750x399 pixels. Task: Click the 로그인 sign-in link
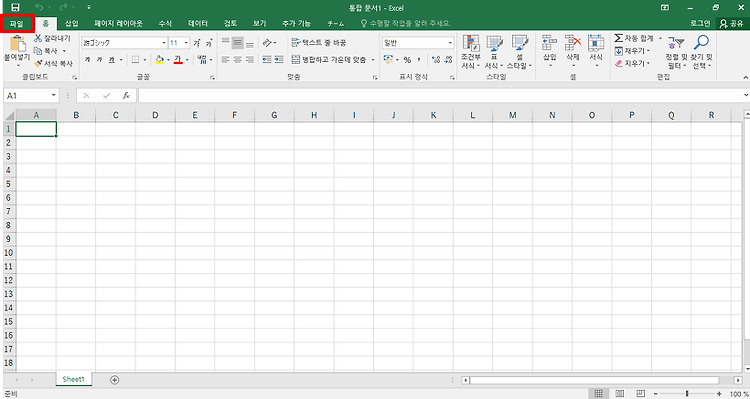click(x=700, y=23)
